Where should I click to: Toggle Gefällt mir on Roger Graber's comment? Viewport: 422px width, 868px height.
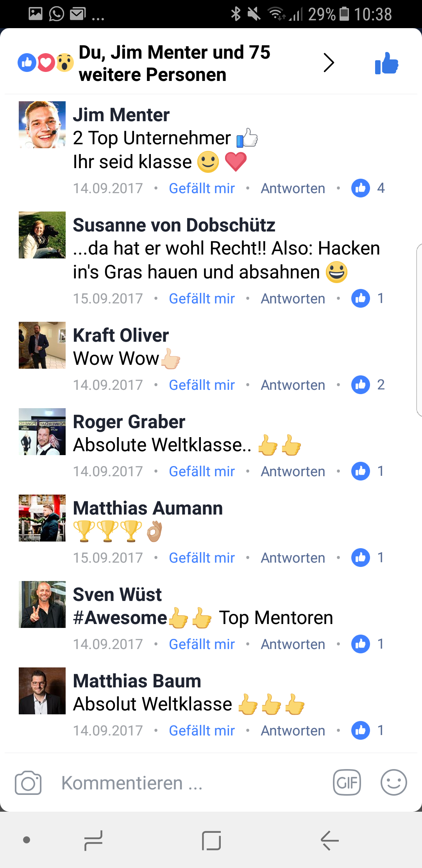(x=202, y=471)
